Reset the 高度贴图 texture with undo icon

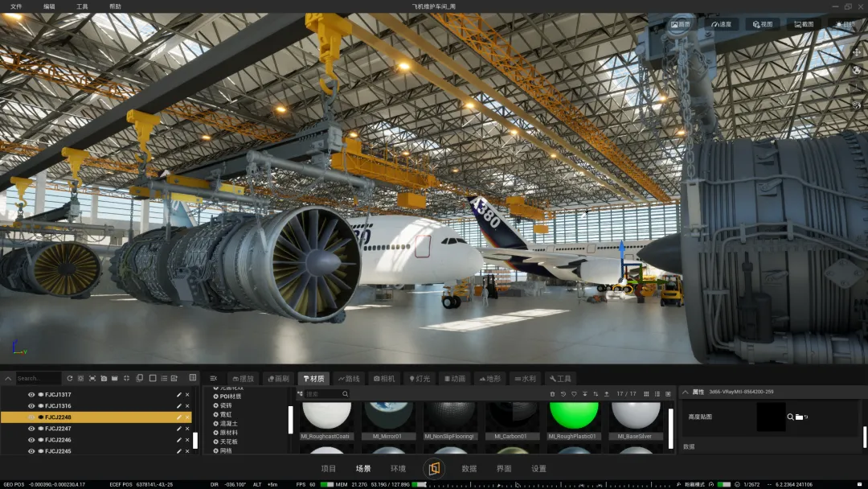pyautogui.click(x=806, y=417)
